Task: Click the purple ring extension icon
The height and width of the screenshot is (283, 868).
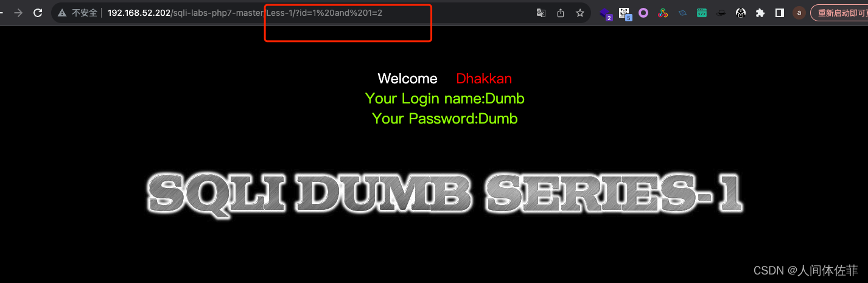Action: coord(643,13)
